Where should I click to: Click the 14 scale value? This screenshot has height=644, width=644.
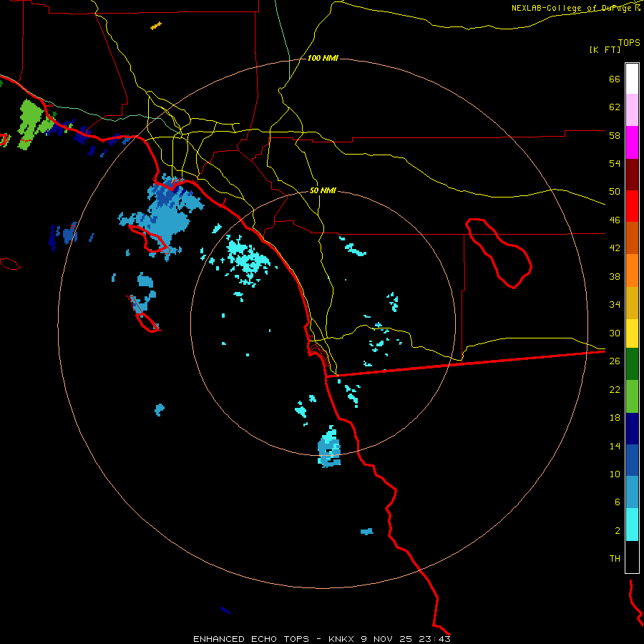615,446
